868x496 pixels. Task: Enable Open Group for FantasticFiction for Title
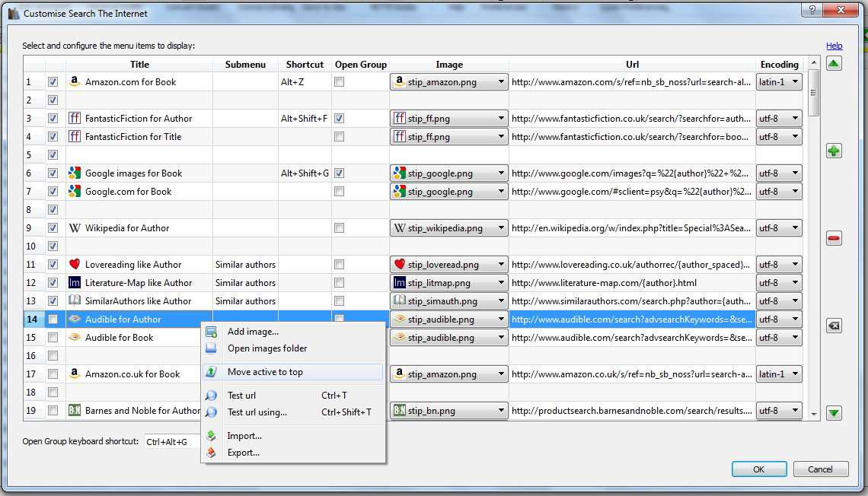pos(340,137)
